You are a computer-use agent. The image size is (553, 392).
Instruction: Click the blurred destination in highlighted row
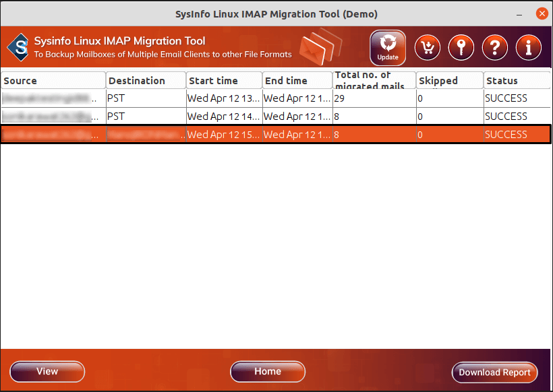[146, 135]
